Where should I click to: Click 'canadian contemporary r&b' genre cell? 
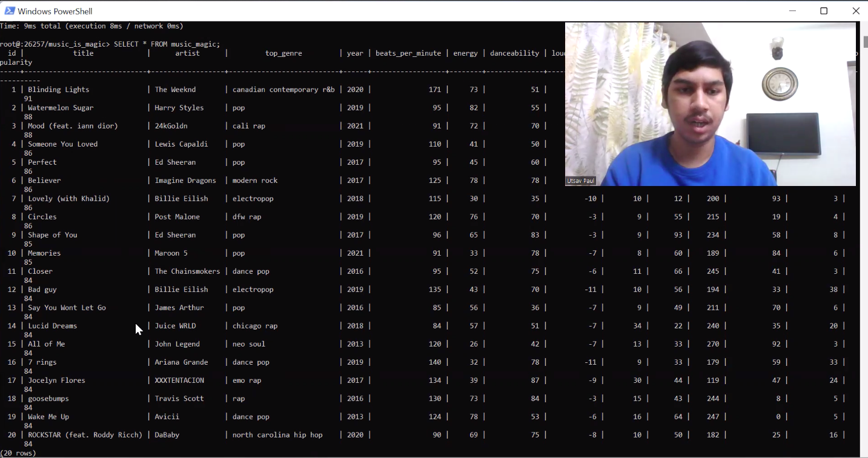(x=283, y=90)
